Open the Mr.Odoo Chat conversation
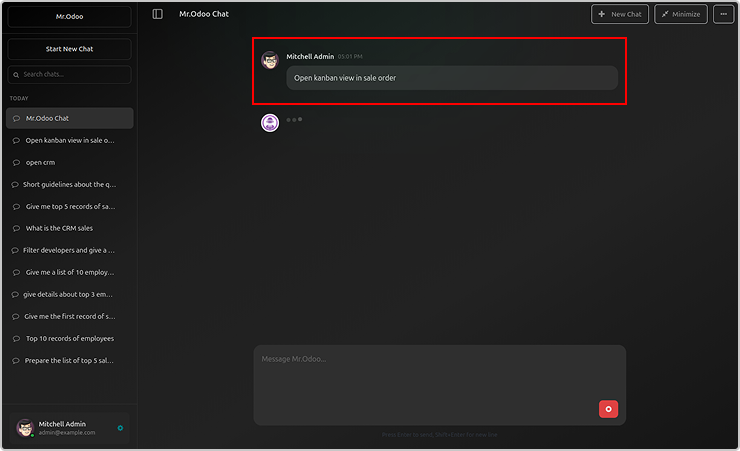 [69, 118]
